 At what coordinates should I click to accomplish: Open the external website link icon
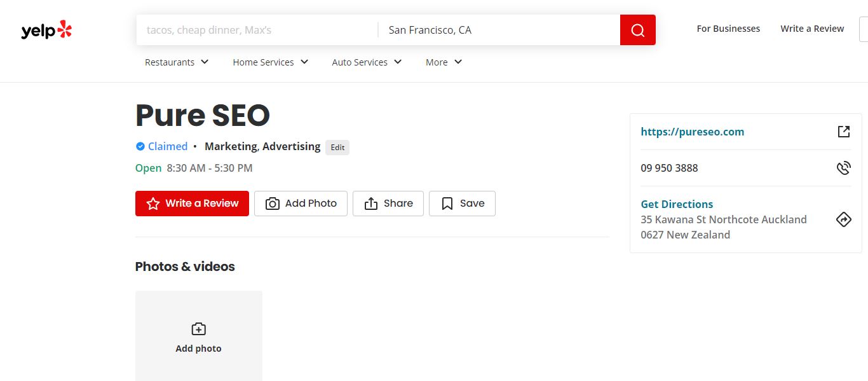tap(843, 132)
